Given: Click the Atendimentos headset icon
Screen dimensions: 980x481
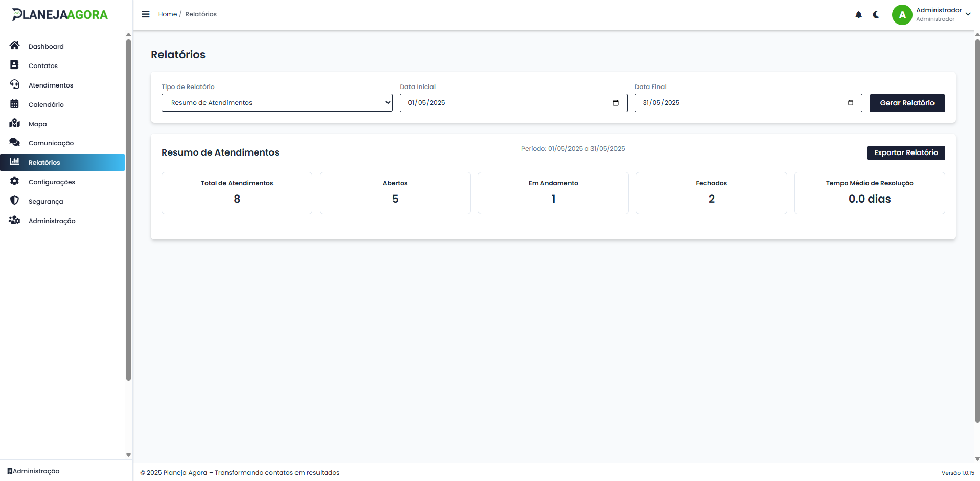Looking at the screenshot, I should click(14, 84).
